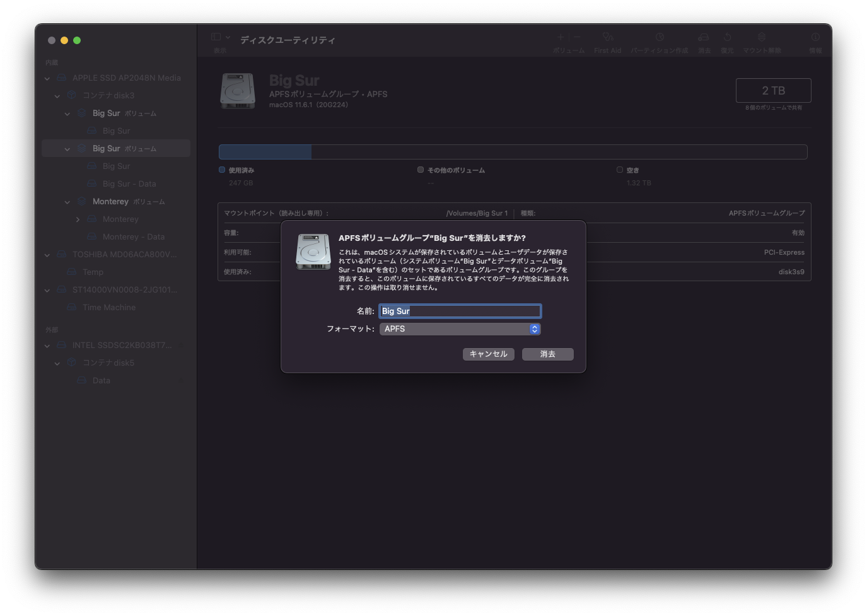Click the 2 TB capacity box

coord(774,90)
